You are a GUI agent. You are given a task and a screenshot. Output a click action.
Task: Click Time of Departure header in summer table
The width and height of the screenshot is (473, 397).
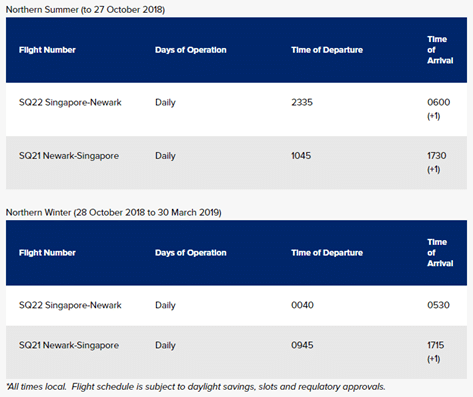click(x=327, y=50)
